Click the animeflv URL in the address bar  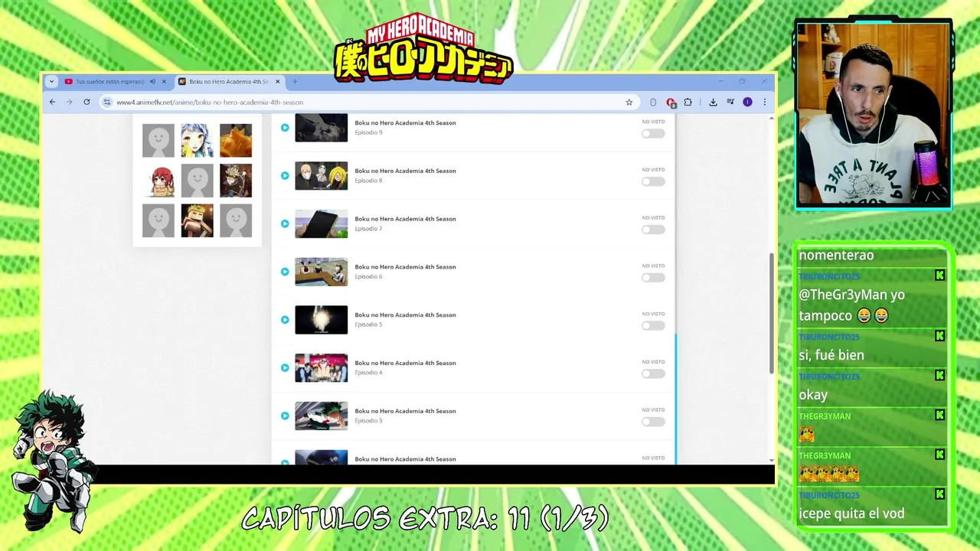tap(210, 102)
